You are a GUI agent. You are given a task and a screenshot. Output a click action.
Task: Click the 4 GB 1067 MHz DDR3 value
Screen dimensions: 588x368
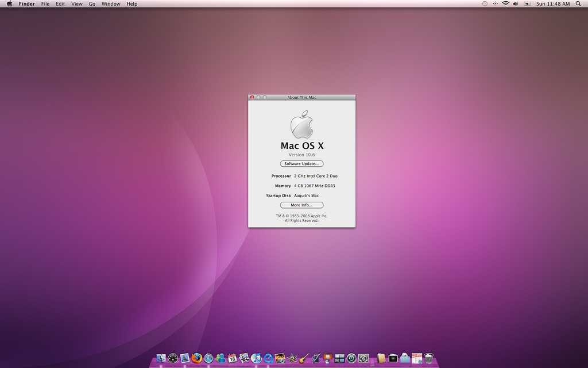tap(315, 186)
